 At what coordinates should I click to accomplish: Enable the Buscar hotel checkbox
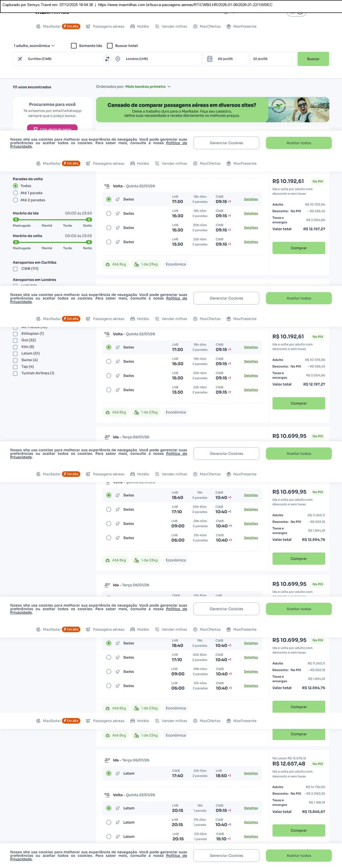click(110, 46)
